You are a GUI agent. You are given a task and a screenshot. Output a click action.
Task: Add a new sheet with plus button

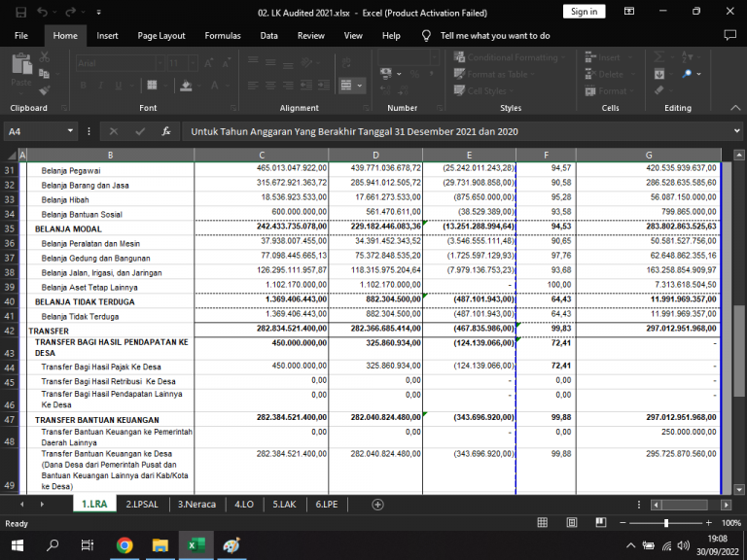tap(378, 505)
